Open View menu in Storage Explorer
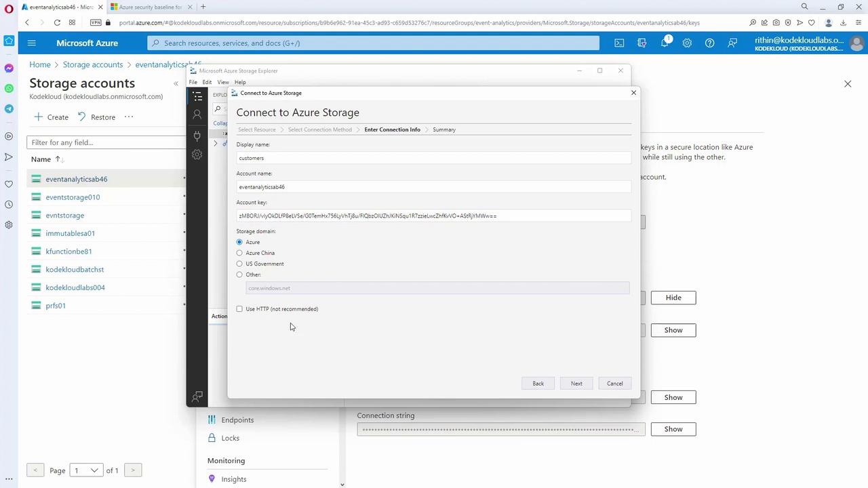This screenshot has height=488, width=868. pos(223,82)
